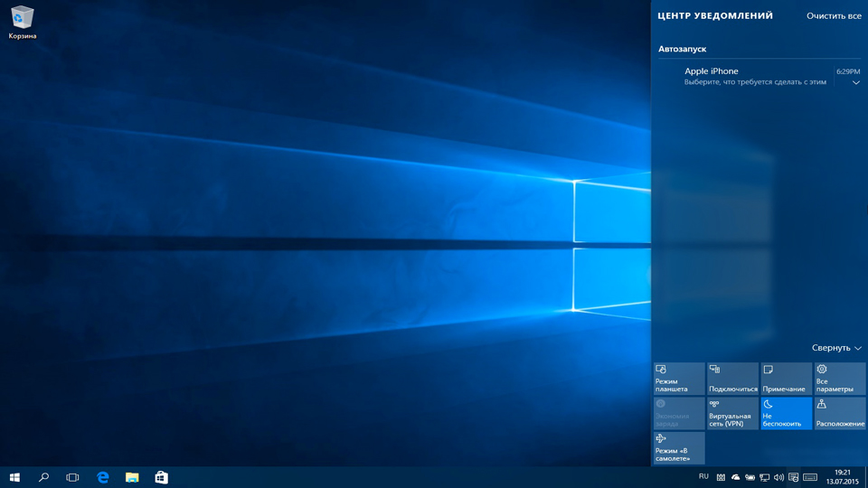Launch Microsoft Edge from the taskbar
868x488 pixels.
(103, 477)
